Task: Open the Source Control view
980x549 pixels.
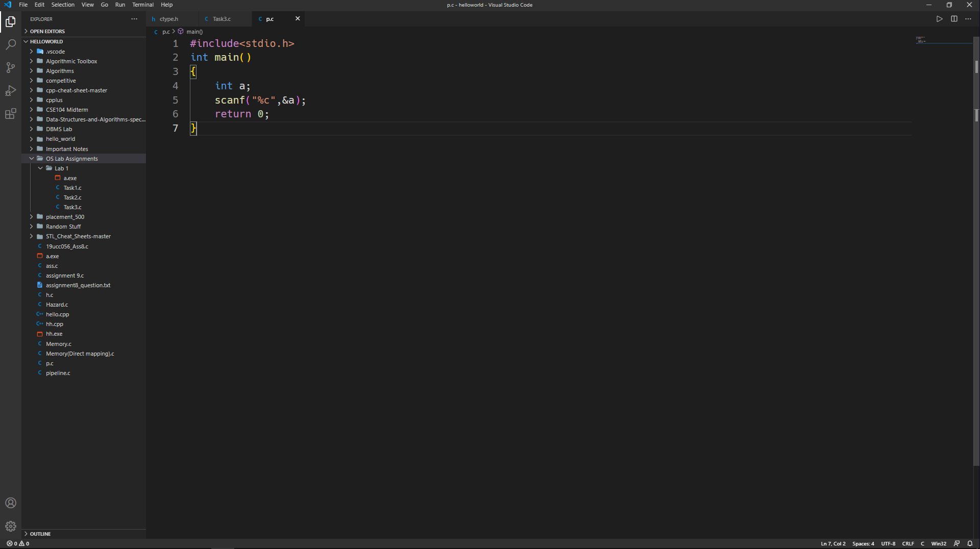Action: [x=11, y=68]
